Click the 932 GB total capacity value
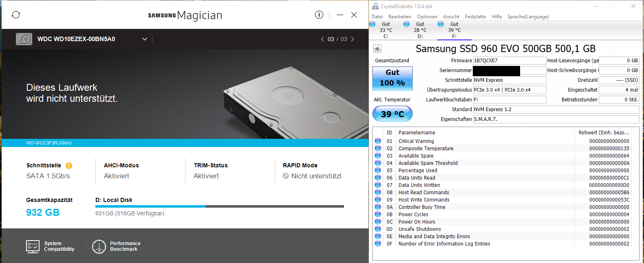 click(x=43, y=213)
